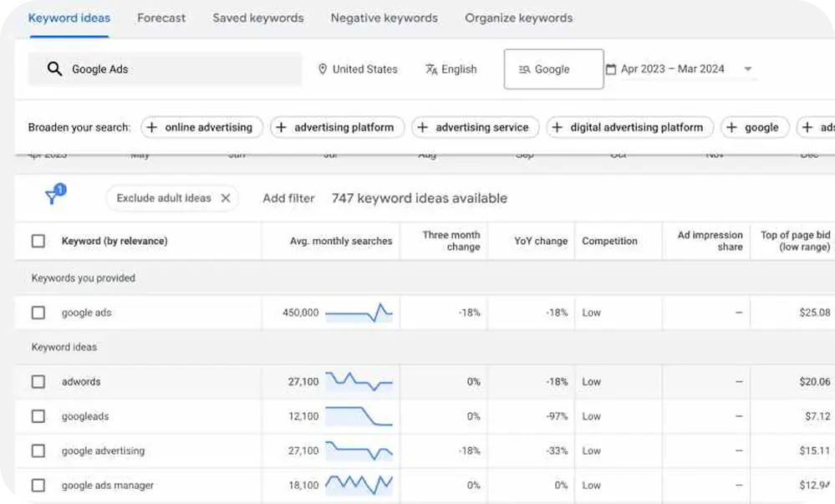Viewport: 835px width, 504px height.
Task: Click the $20.06 bid value
Action: point(815,381)
